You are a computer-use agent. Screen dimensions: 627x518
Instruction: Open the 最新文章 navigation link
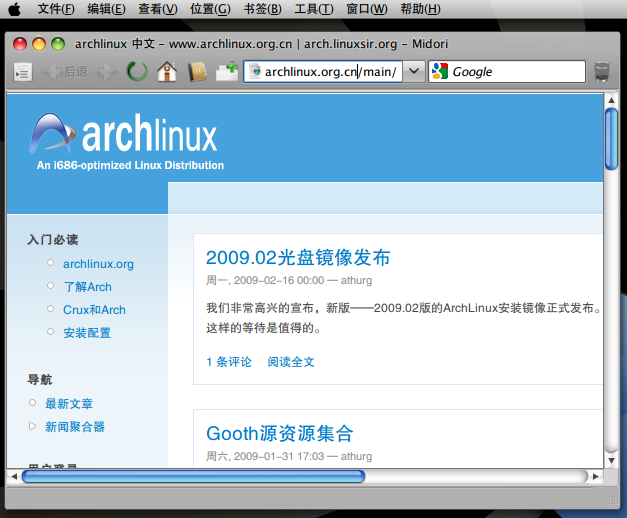coord(69,404)
